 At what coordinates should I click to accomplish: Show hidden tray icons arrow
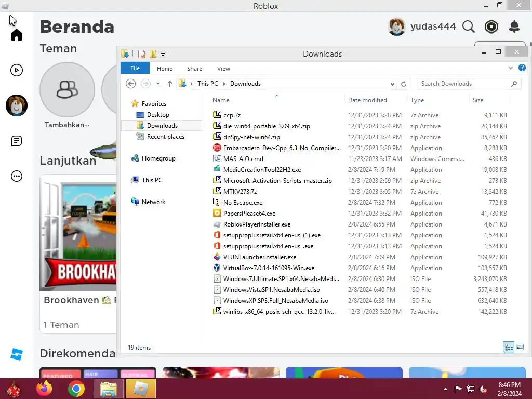click(445, 389)
